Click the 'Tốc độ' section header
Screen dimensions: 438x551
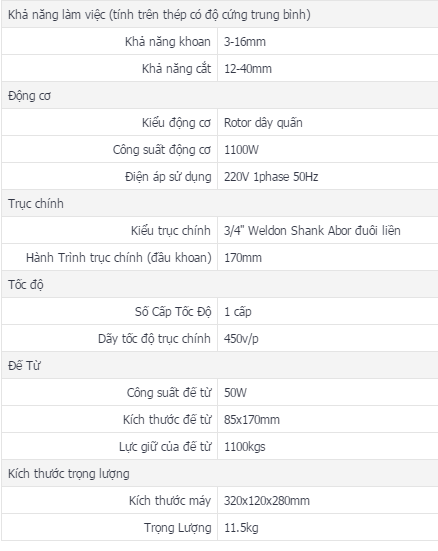tap(26, 285)
